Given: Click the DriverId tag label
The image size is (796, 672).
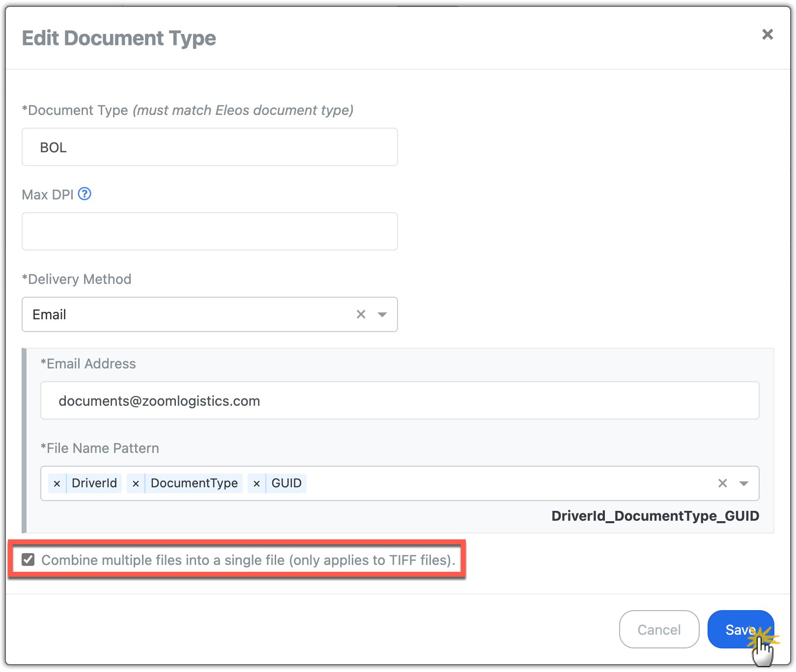Looking at the screenshot, I should click(94, 483).
